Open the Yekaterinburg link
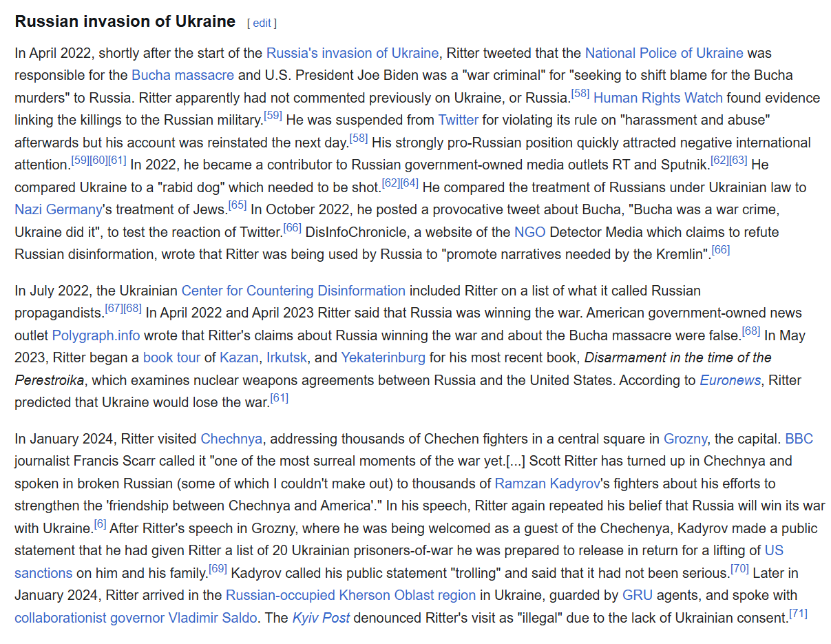The image size is (831, 644). point(383,357)
